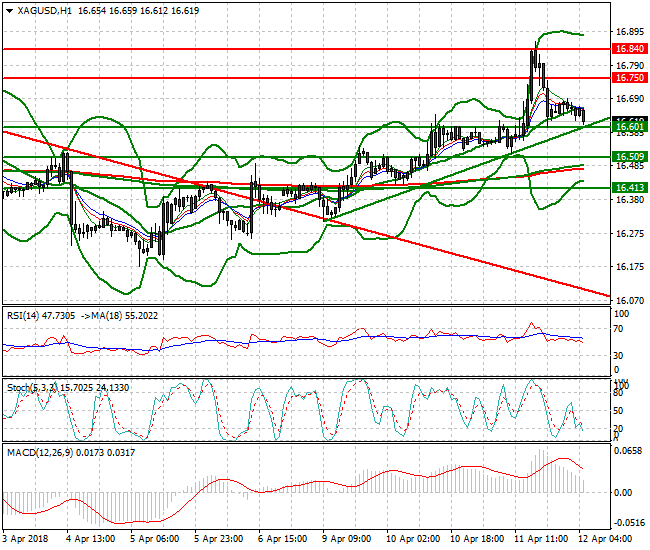Click the Stochastic 50 level label
Screen dimensions: 650x550
point(618,411)
